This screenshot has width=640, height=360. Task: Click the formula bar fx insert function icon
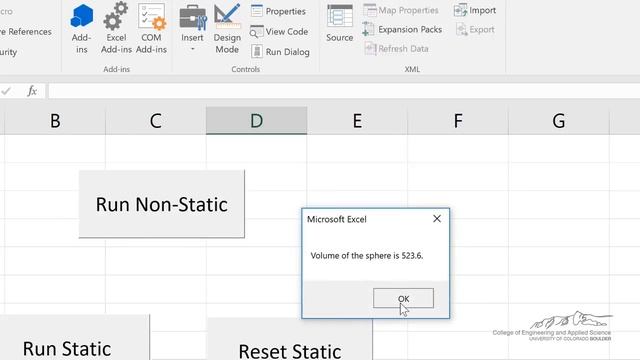tap(32, 91)
